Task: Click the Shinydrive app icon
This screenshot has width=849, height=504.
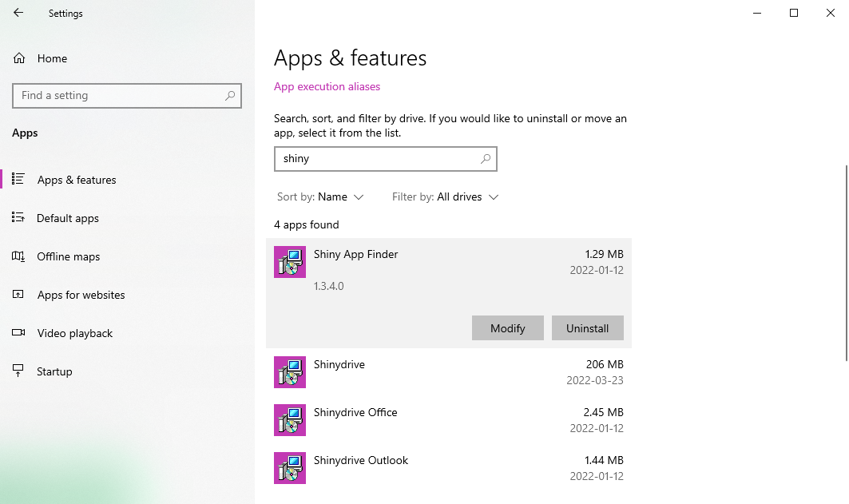Action: tap(290, 372)
